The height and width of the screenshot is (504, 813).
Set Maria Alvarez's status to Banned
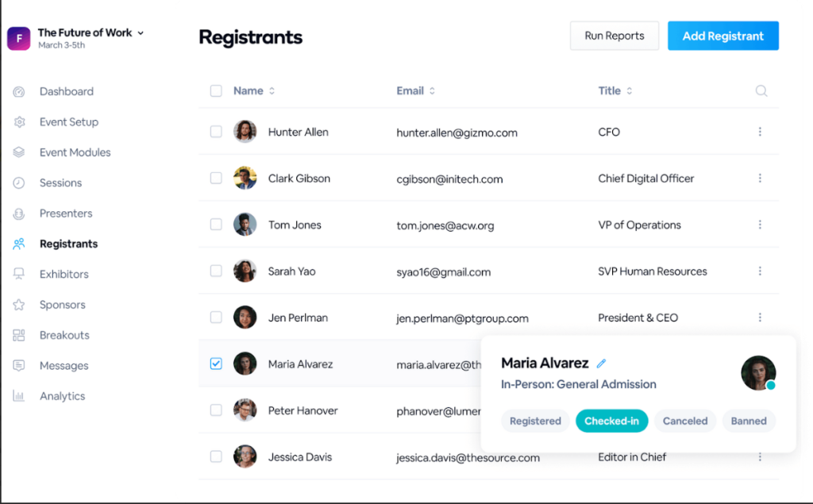(x=748, y=421)
